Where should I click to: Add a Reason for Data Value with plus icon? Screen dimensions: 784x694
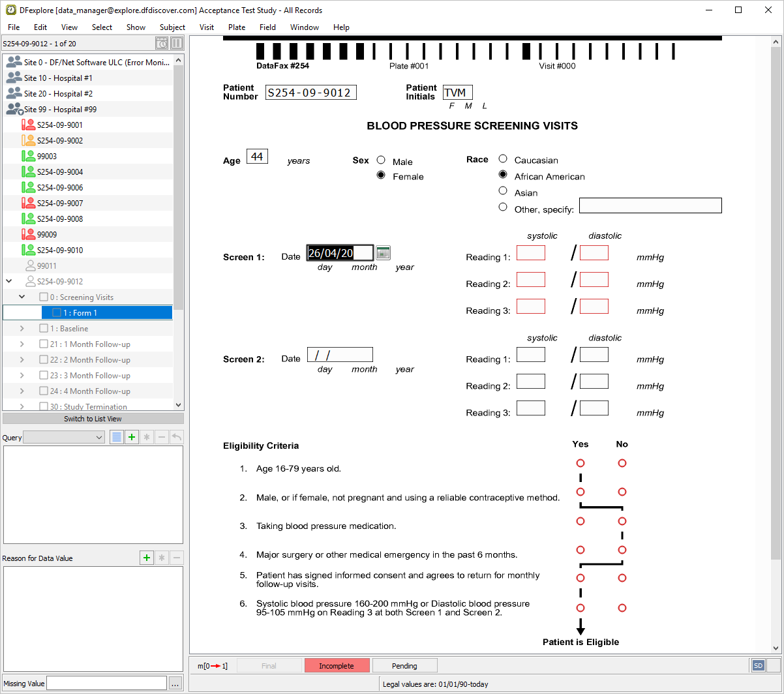(147, 558)
